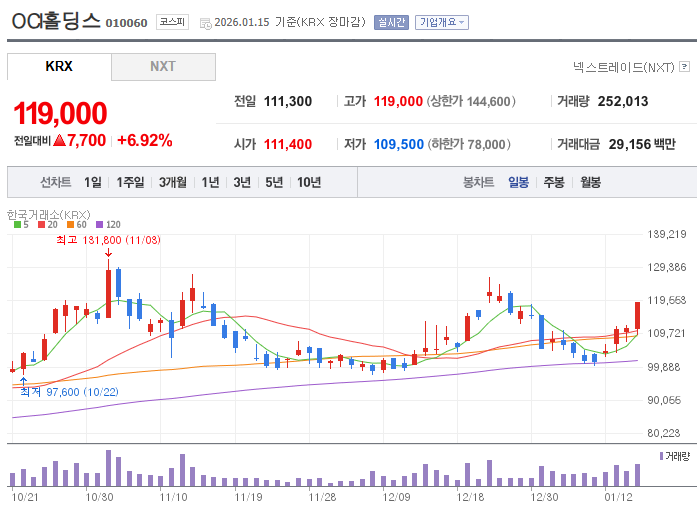Click the latest red candlestick on chart
697x507 pixels.
pos(637,316)
